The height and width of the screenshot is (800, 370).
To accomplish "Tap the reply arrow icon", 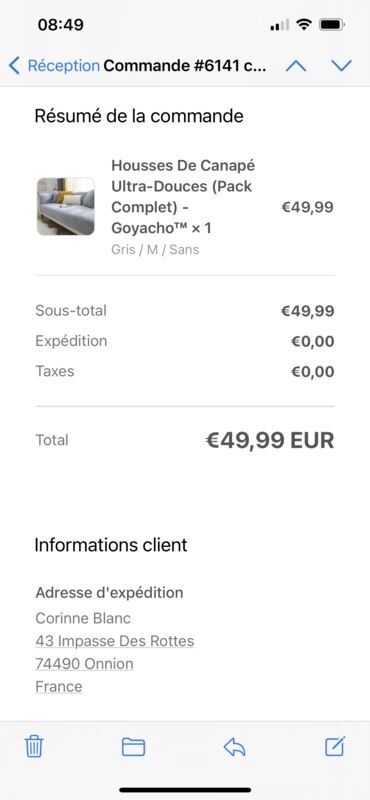I will [234, 747].
